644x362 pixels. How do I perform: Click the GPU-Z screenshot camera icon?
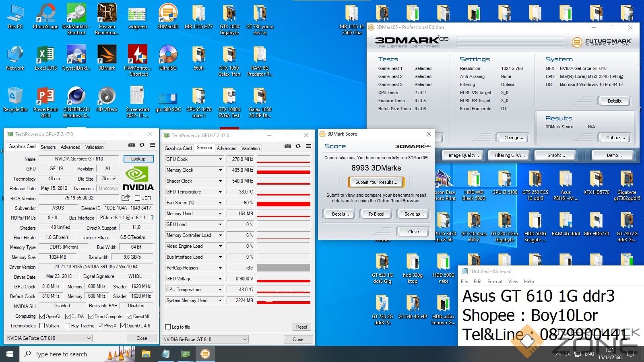(132, 145)
